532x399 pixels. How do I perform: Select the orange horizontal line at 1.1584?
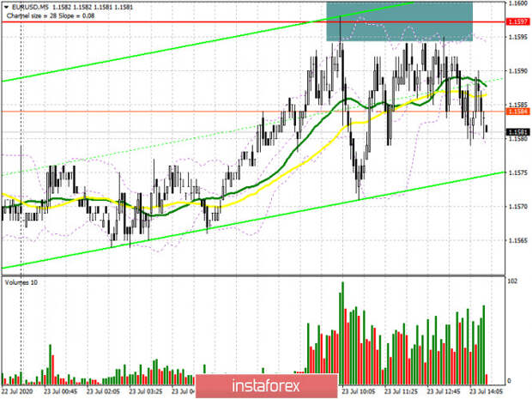coord(253,112)
